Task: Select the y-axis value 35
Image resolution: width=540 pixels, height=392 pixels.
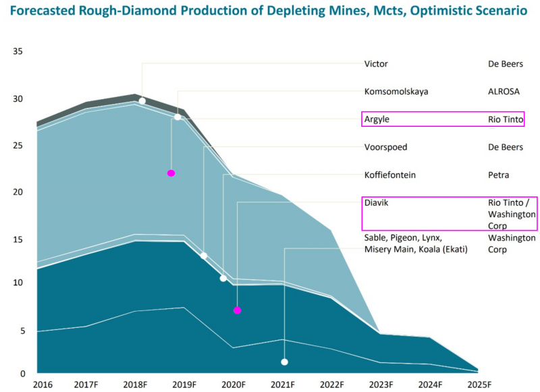Action: (18, 51)
